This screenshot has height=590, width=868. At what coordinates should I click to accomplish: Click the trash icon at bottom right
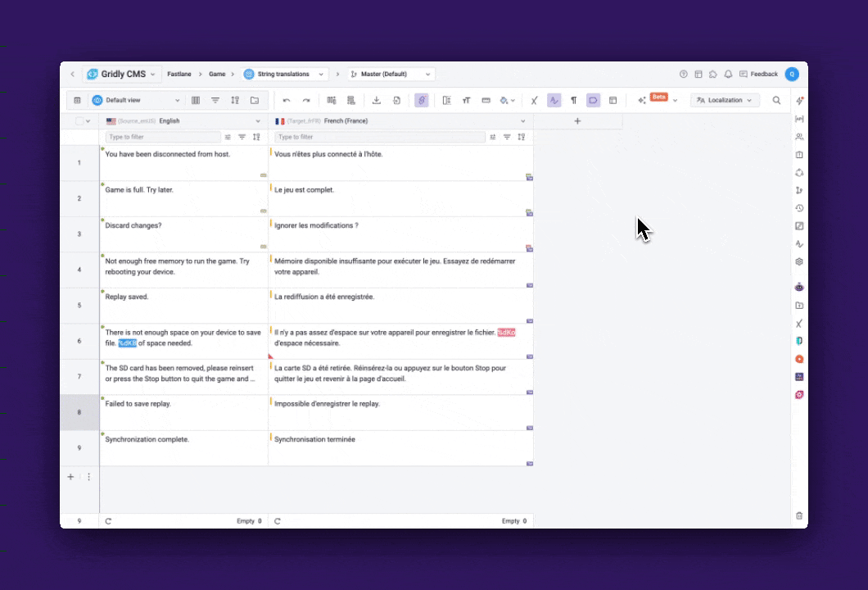pyautogui.click(x=799, y=515)
